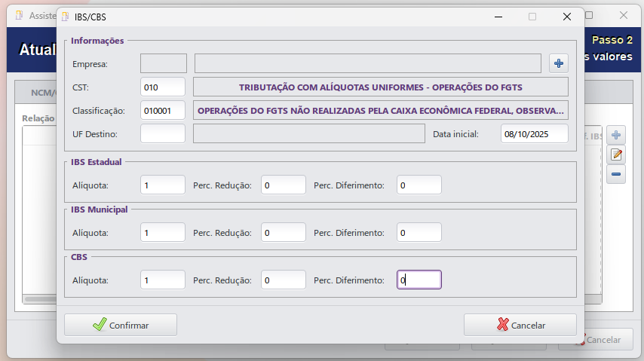
Task: Click the edit pencil icon in background list
Action: (x=616, y=155)
